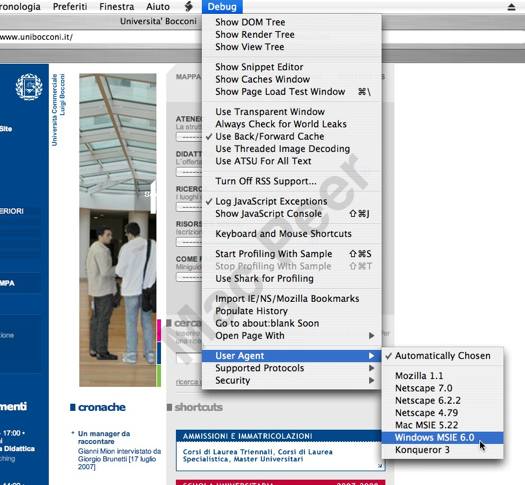Open the Finestra menu
The height and width of the screenshot is (485, 525).
(x=117, y=7)
